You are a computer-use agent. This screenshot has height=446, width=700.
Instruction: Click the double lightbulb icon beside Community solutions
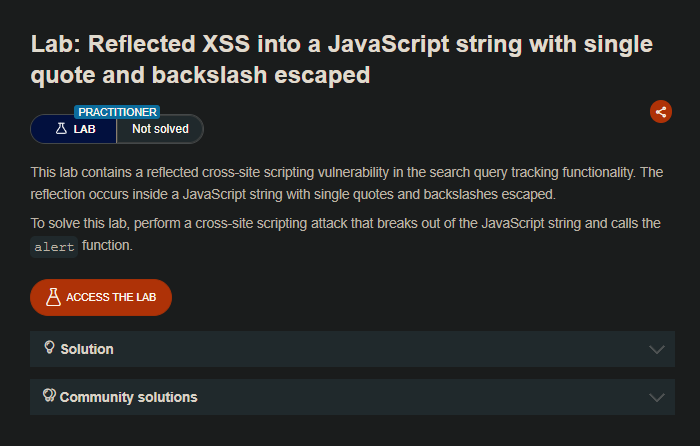point(49,396)
